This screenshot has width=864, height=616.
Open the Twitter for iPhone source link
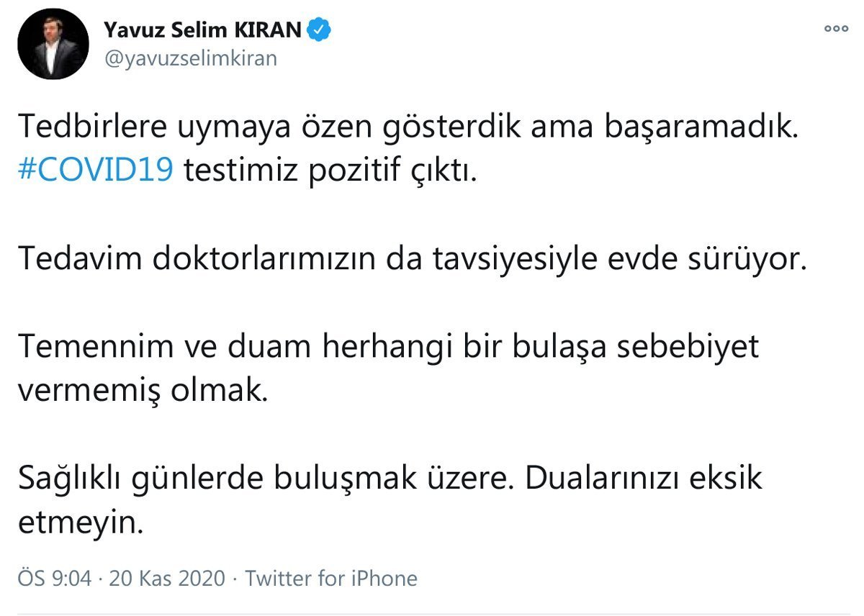coord(331,578)
